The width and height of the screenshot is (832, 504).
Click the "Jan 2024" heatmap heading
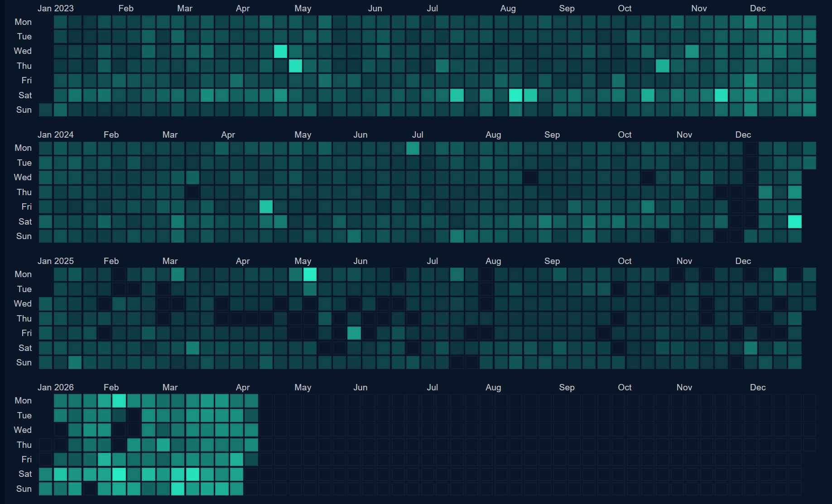coord(56,134)
